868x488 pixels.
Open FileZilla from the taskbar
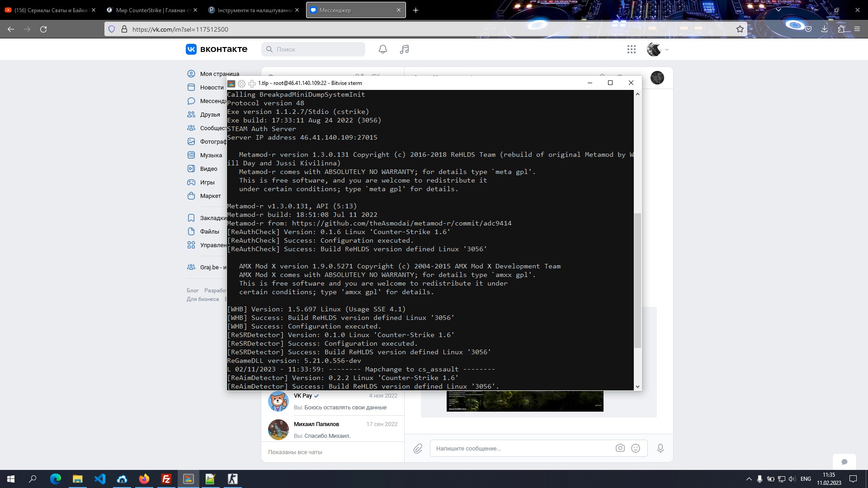click(166, 479)
